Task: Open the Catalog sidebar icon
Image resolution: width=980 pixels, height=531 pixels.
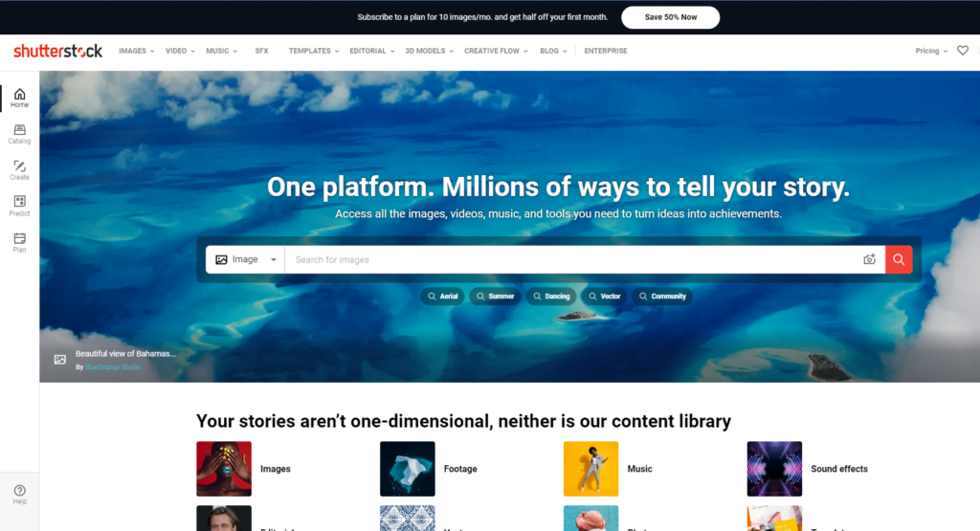Action: click(19, 134)
